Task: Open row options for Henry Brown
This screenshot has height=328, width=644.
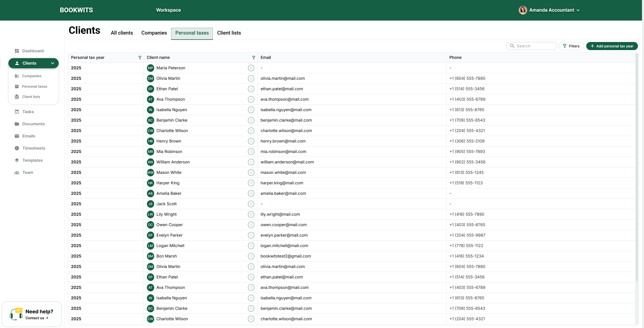Action: click(251, 141)
